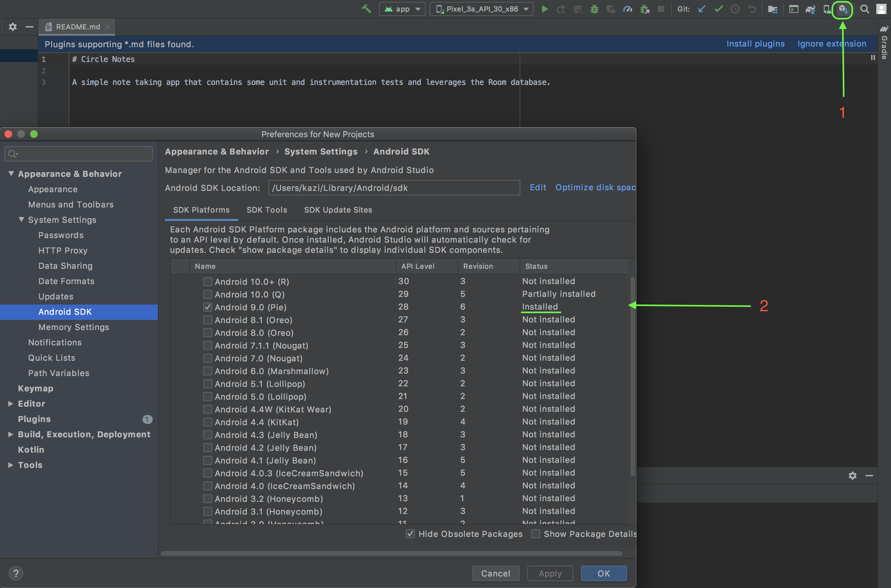
Task: Uncheck the Android 9.0 (Pie) platform
Action: [x=208, y=307]
